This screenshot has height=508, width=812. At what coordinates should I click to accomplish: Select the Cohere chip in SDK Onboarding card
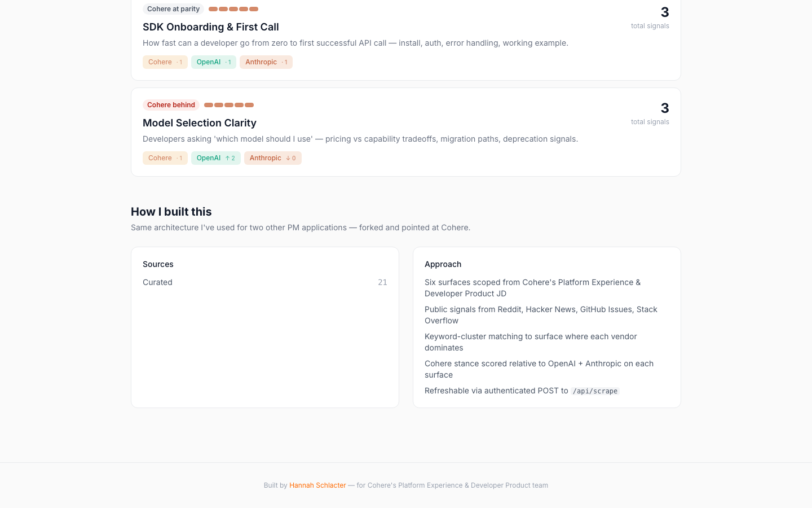pyautogui.click(x=165, y=62)
